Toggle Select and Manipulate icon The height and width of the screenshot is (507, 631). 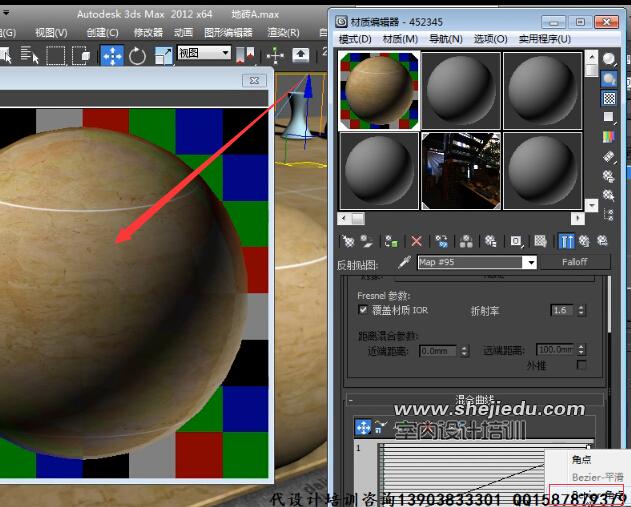pos(275,56)
